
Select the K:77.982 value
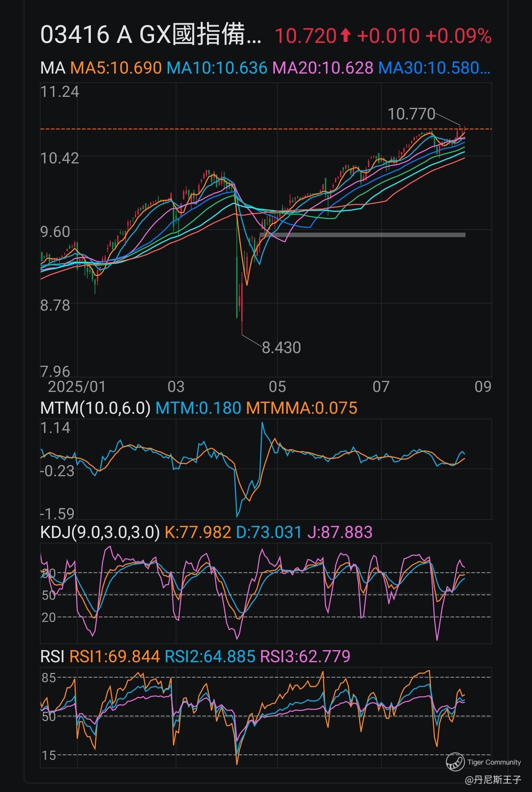click(198, 532)
